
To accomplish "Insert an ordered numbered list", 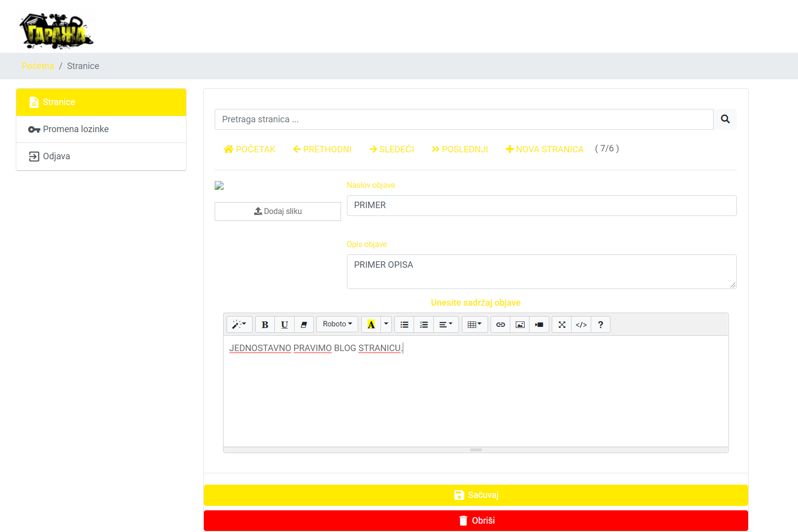I will pos(424,324).
